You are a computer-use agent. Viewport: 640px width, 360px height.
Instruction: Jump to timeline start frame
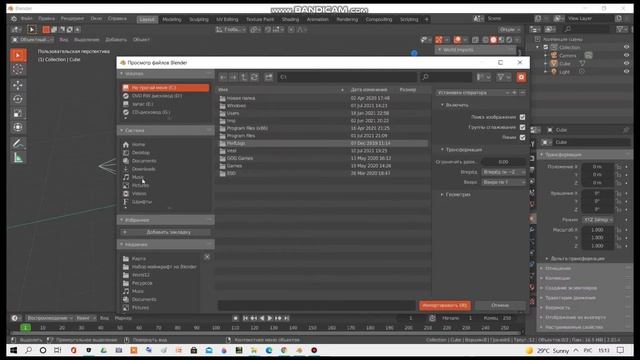click(x=245, y=318)
